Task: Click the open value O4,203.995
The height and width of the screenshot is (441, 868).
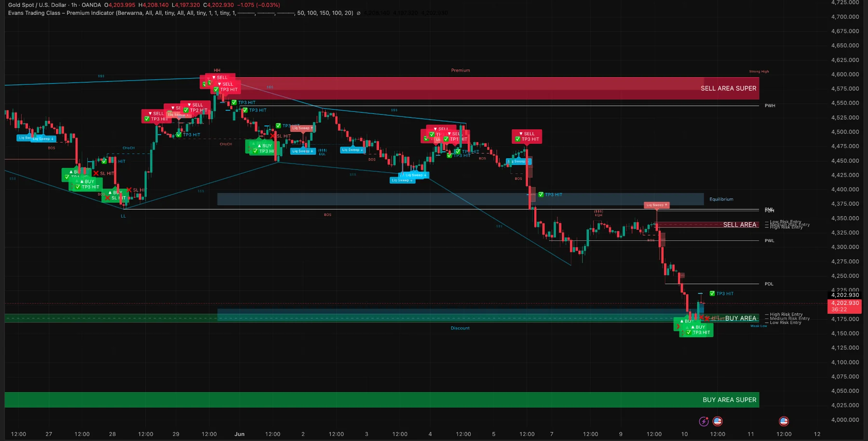Action: (x=120, y=5)
